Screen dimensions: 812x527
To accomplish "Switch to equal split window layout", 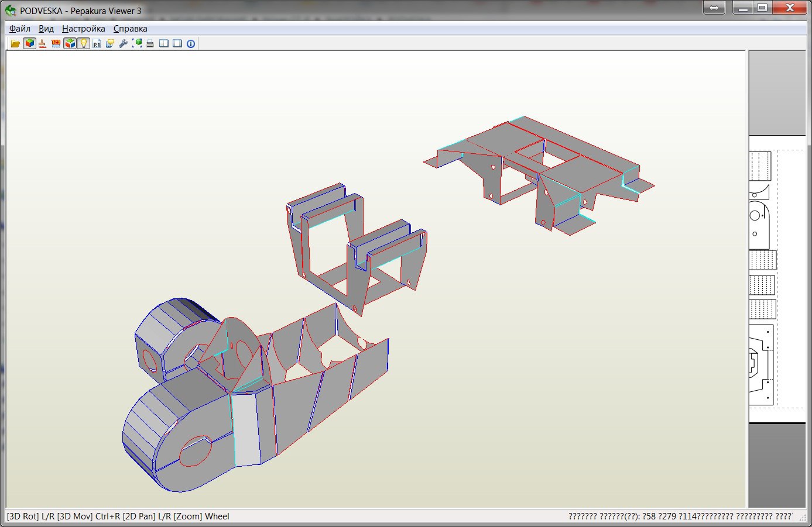I will point(164,43).
